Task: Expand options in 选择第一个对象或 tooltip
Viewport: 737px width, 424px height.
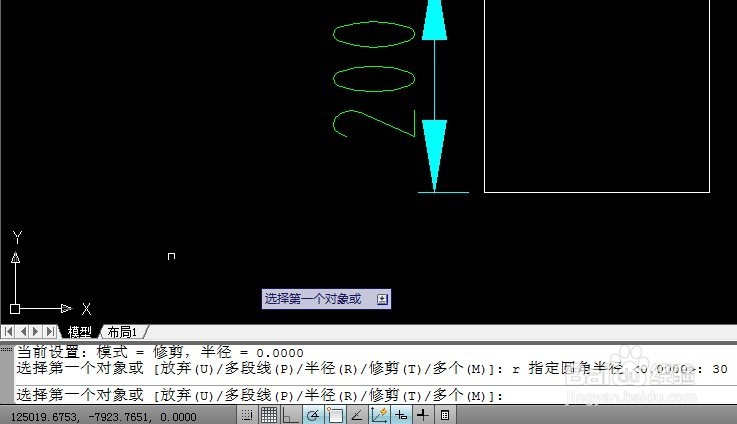Action: 382,299
